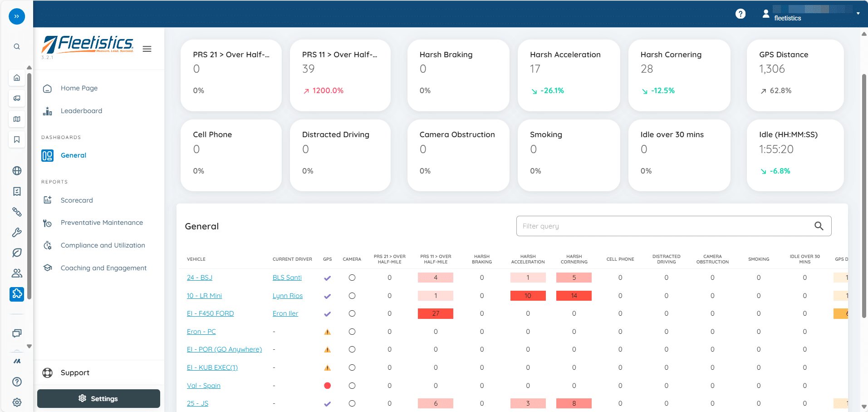Click the puzzle piece add-ins icon in rail

click(17, 294)
